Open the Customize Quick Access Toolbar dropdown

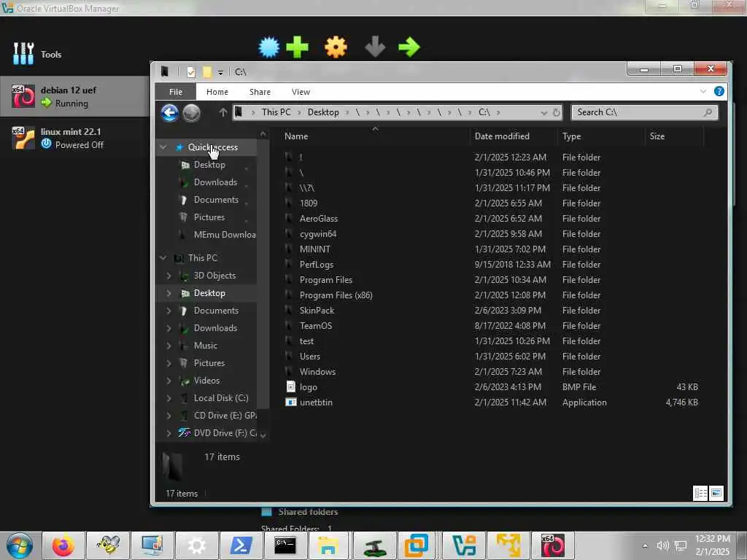[220, 72]
